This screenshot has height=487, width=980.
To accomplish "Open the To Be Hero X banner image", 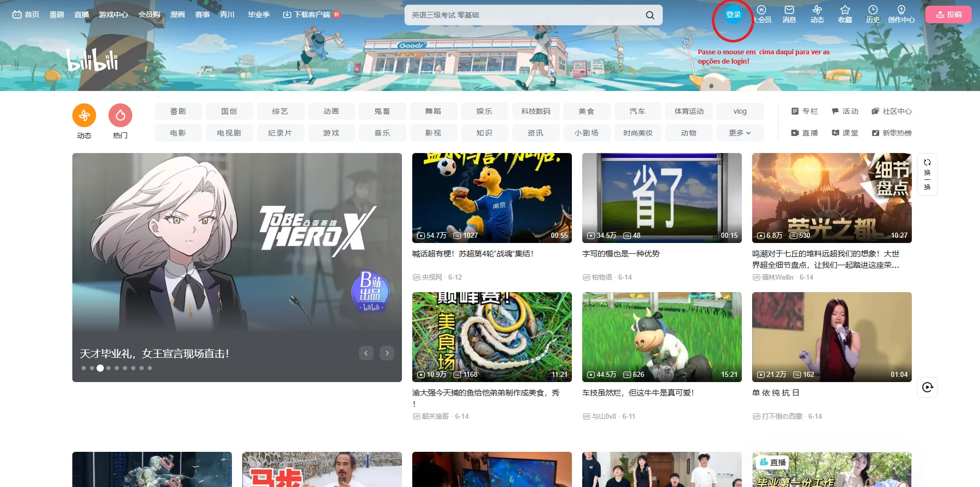I will click(237, 267).
